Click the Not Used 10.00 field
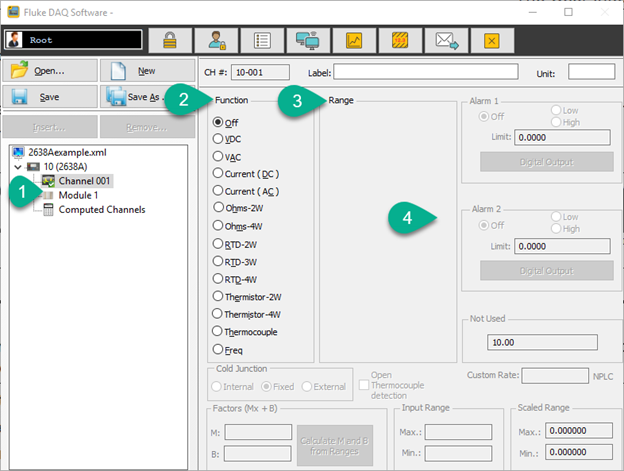Viewport: 624px width, 471px height. click(542, 343)
